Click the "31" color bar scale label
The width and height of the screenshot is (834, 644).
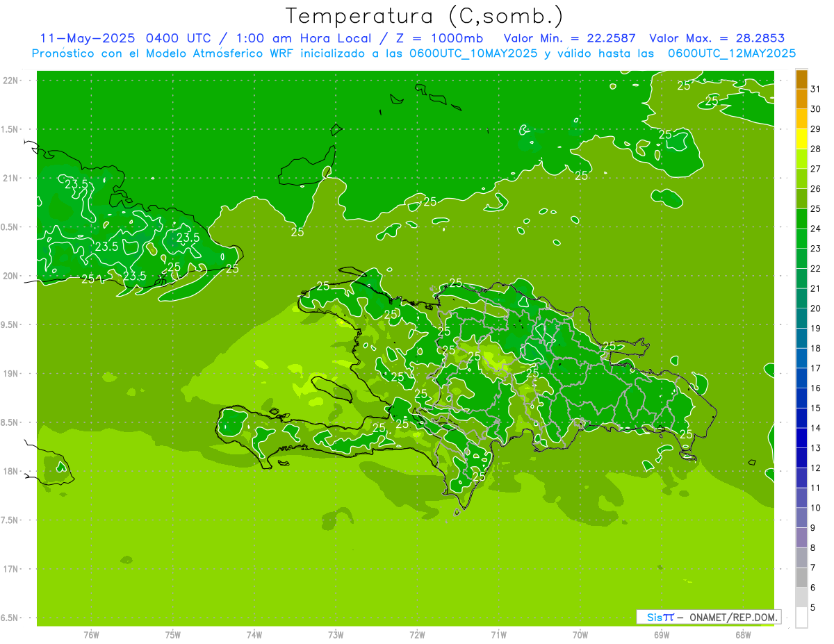point(815,89)
